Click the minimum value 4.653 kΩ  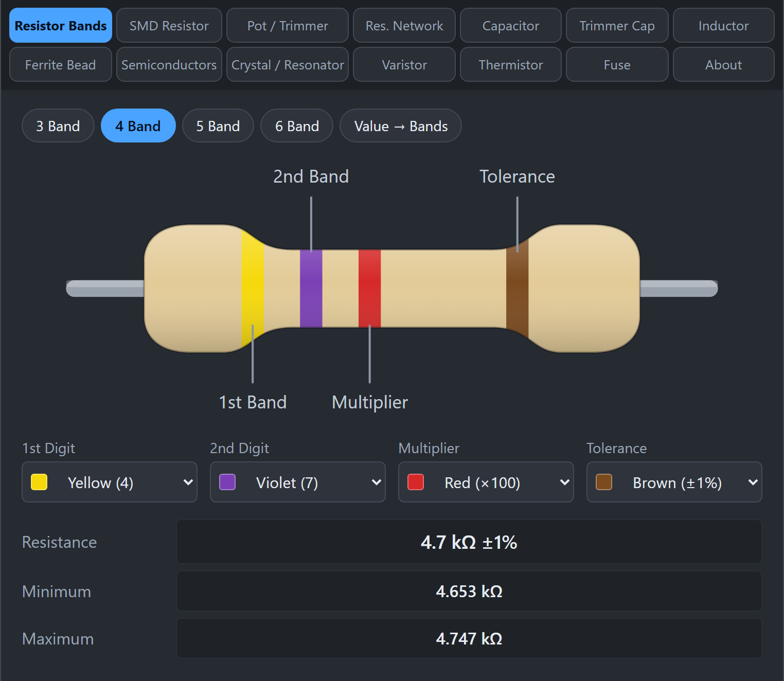(x=469, y=591)
